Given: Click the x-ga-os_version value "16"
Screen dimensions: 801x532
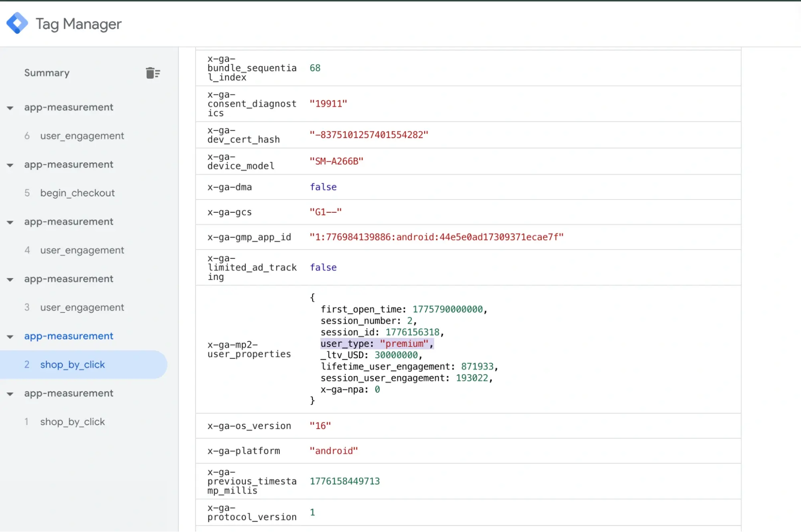Looking at the screenshot, I should pyautogui.click(x=320, y=426).
